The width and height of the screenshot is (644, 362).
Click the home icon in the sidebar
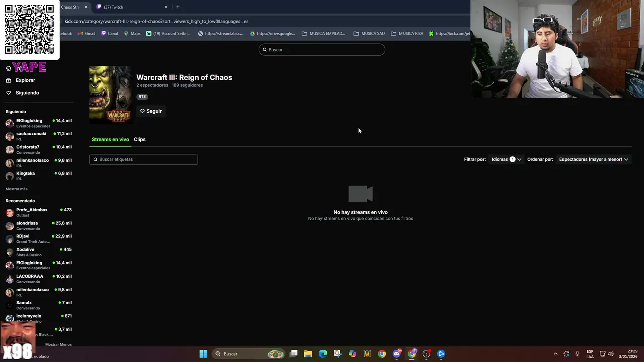(8, 68)
